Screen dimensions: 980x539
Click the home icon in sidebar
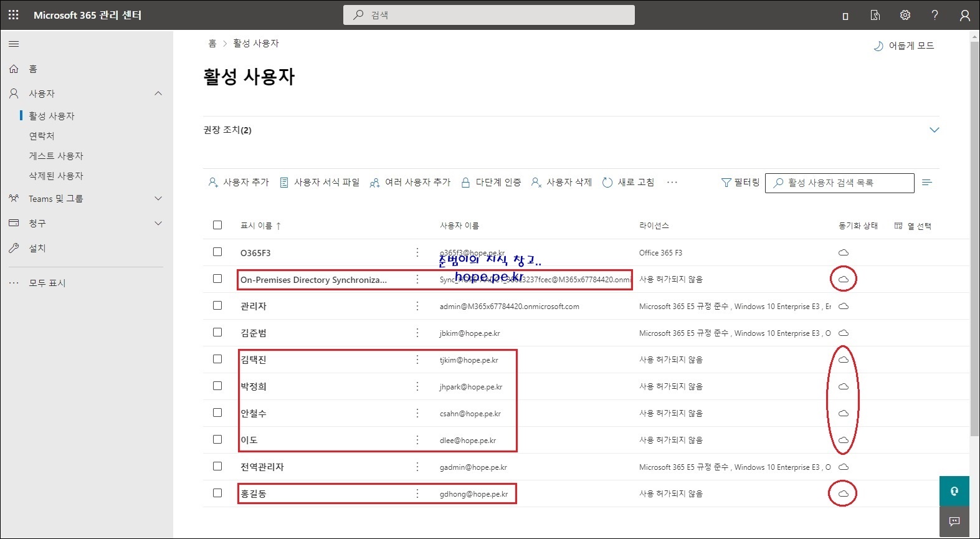coord(14,69)
